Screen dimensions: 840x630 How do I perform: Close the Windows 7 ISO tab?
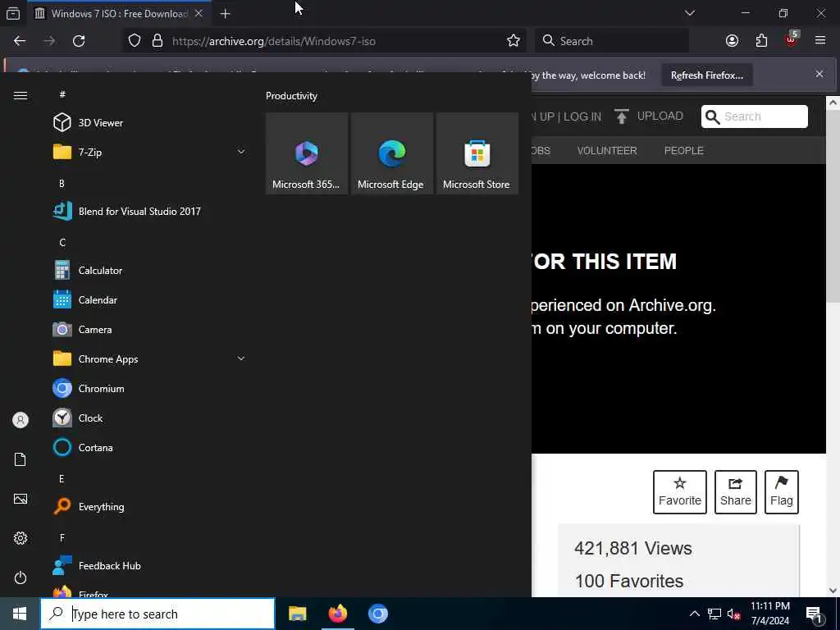pos(199,13)
